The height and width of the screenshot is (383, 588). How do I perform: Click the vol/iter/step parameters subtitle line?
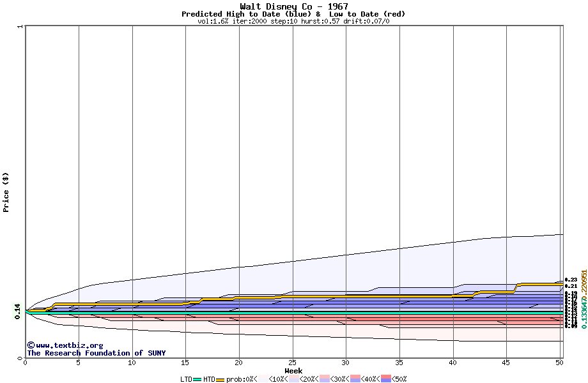[293, 21]
